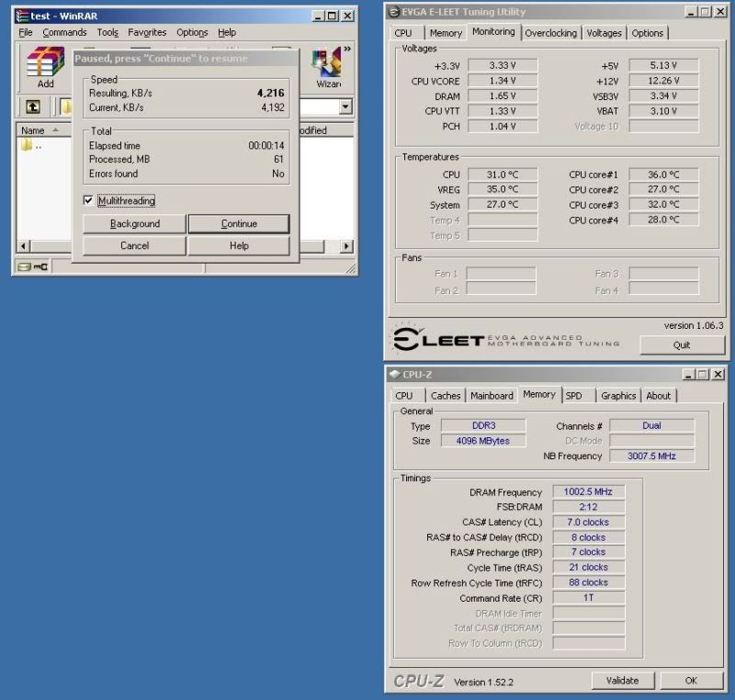
Task: Click the toolbar overflow chevron in WinRAR
Action: click(347, 49)
